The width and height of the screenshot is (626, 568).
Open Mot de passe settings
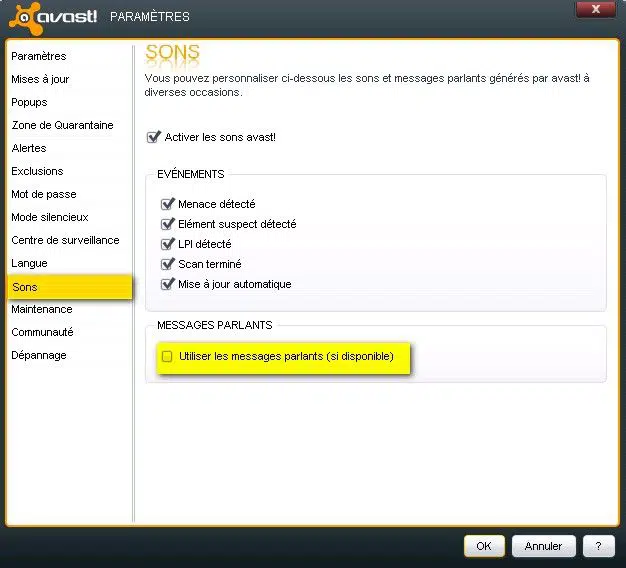click(44, 194)
